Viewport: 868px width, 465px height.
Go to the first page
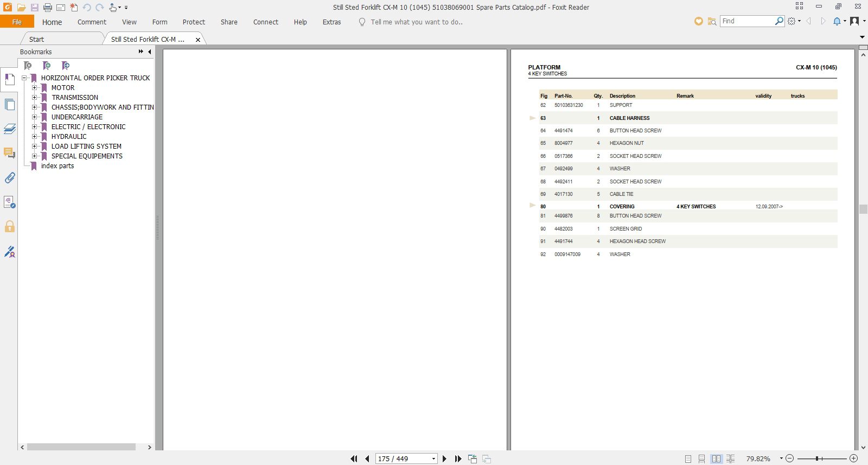[x=354, y=458]
